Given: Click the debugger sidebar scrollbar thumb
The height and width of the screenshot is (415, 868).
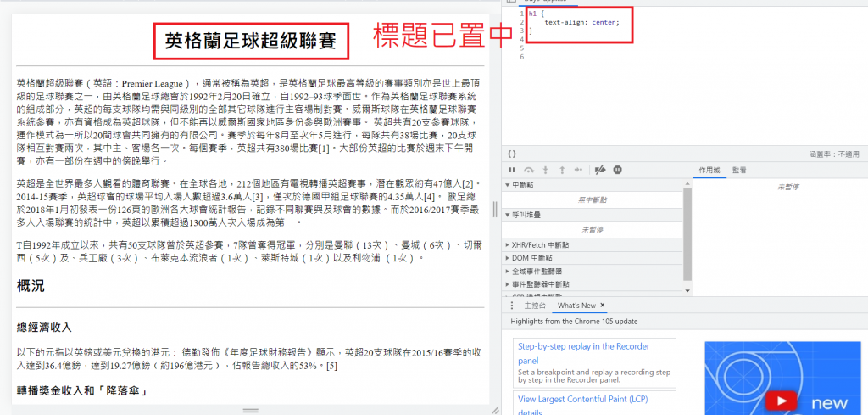Looking at the screenshot, I should point(687,235).
